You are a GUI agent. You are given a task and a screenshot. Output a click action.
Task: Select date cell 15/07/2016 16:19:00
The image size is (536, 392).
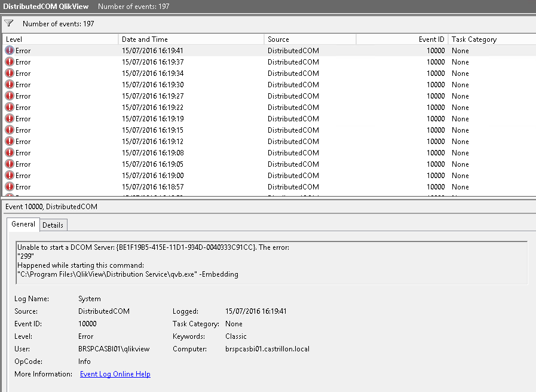tap(152, 175)
